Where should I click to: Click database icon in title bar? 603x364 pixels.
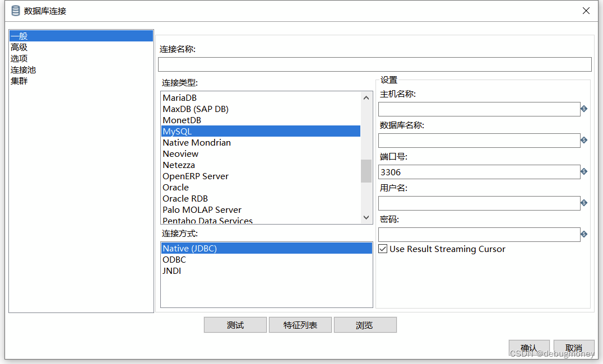point(15,11)
